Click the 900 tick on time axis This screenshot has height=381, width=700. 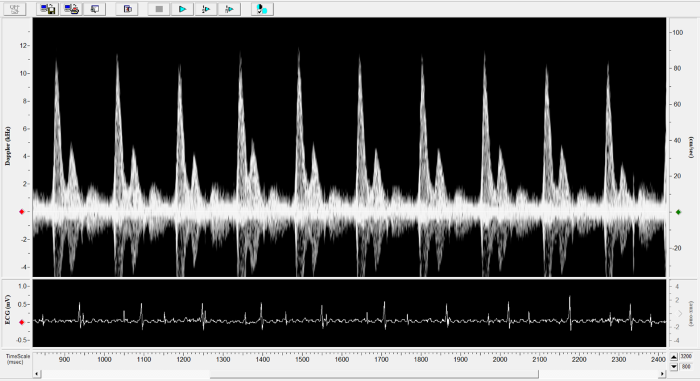point(64,360)
